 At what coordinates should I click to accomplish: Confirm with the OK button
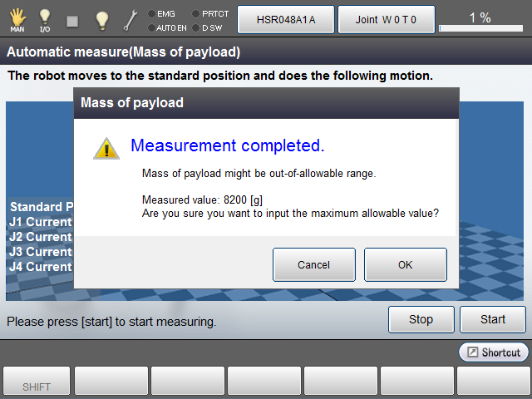[405, 265]
